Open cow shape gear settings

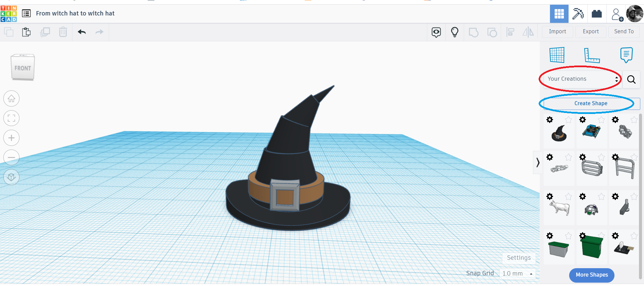tap(550, 196)
